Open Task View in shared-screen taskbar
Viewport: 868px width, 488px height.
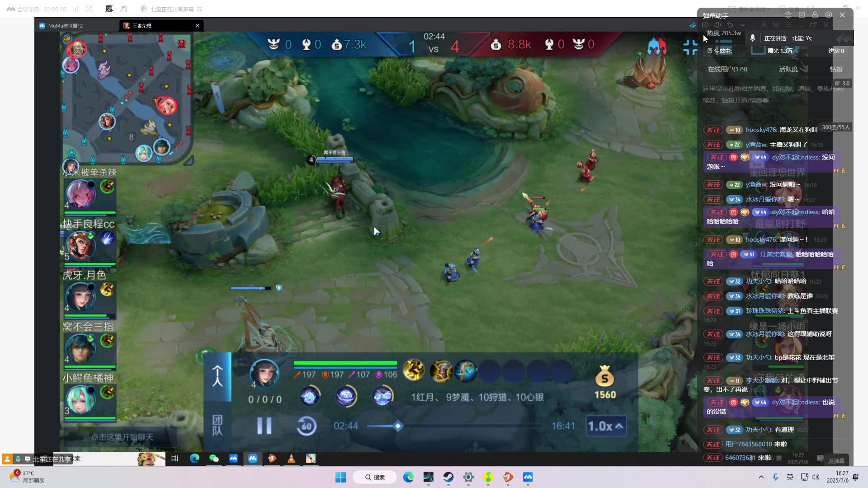[175, 459]
